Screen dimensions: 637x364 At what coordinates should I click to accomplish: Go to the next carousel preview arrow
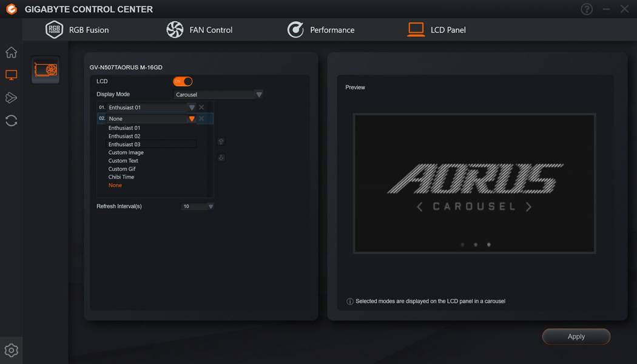(x=528, y=207)
